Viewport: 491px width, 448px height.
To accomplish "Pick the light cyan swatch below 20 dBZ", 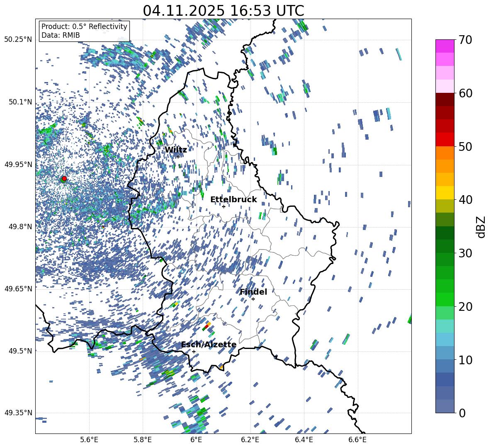I will (x=445, y=326).
